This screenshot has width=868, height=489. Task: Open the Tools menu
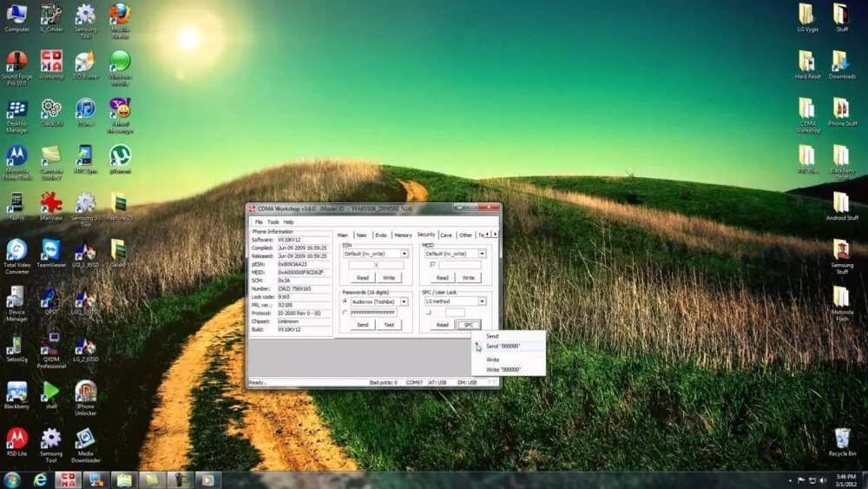(x=273, y=222)
